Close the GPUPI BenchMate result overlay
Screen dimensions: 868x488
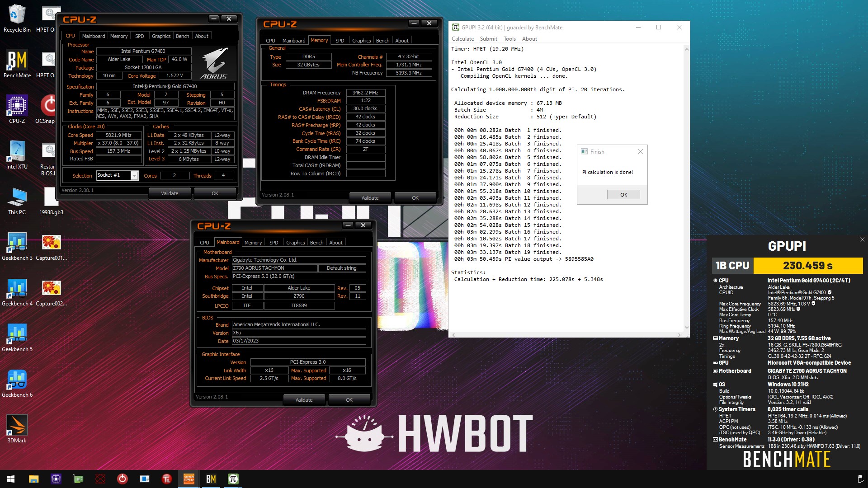(x=862, y=240)
